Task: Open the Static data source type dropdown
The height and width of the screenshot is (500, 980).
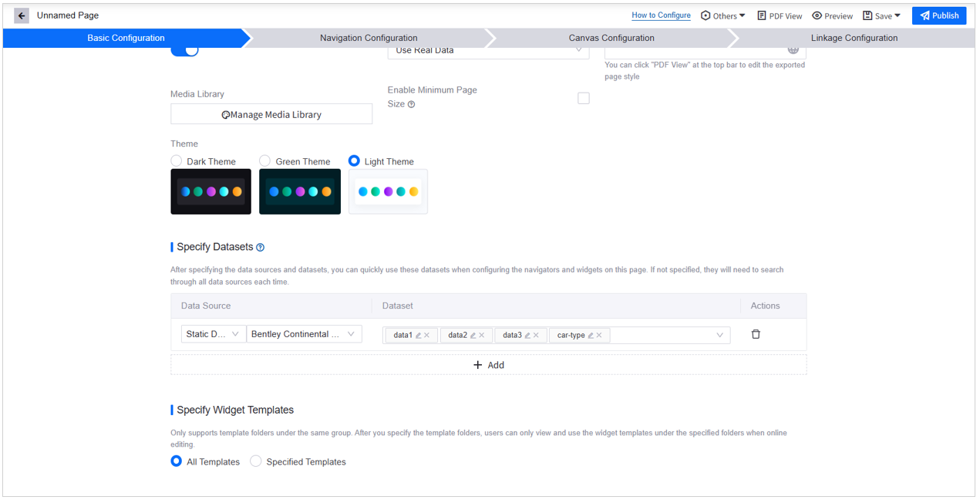Action: click(x=214, y=334)
